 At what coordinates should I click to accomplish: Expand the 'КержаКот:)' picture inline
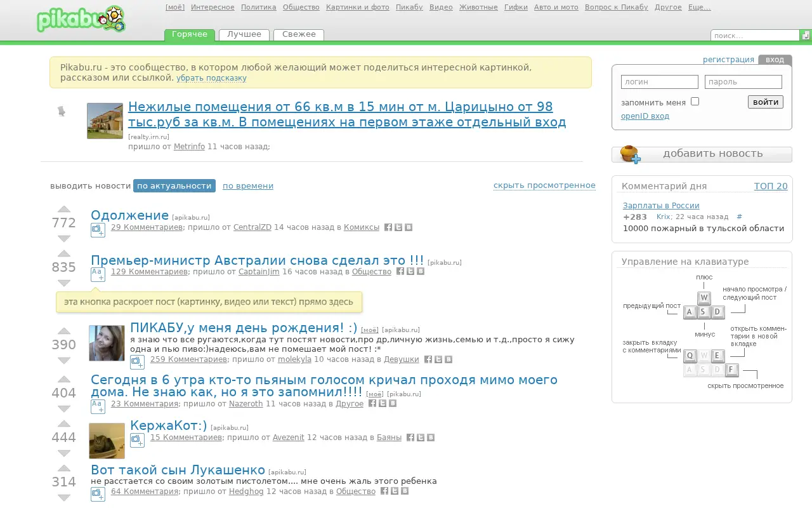coord(137,440)
